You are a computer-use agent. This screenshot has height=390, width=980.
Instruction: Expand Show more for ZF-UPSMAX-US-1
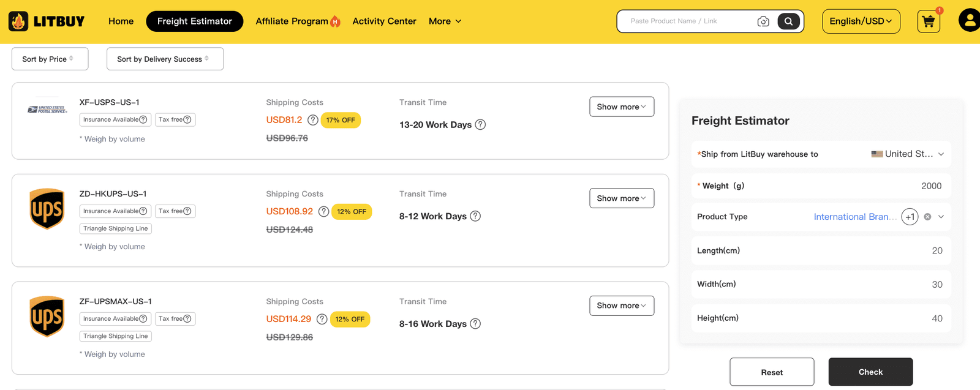coord(622,306)
